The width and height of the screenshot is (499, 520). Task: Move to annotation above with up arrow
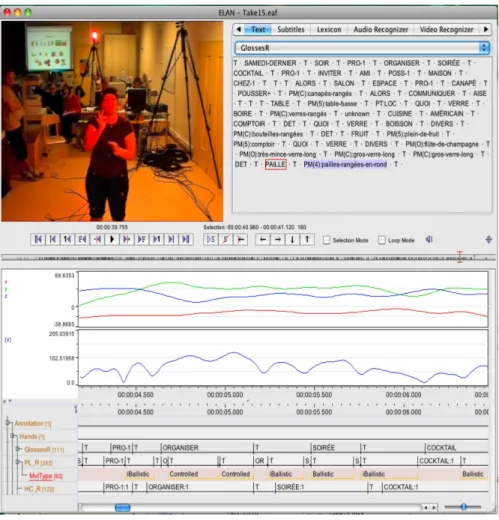(x=307, y=239)
